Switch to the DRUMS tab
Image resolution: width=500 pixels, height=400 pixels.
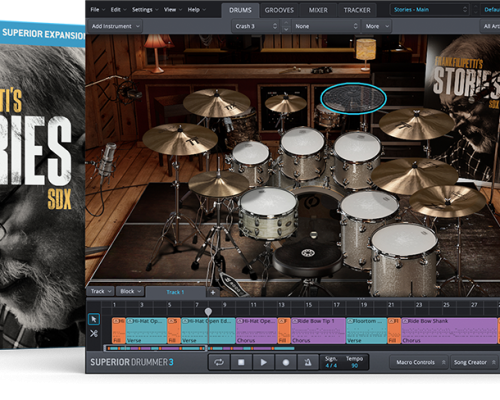pyautogui.click(x=240, y=10)
